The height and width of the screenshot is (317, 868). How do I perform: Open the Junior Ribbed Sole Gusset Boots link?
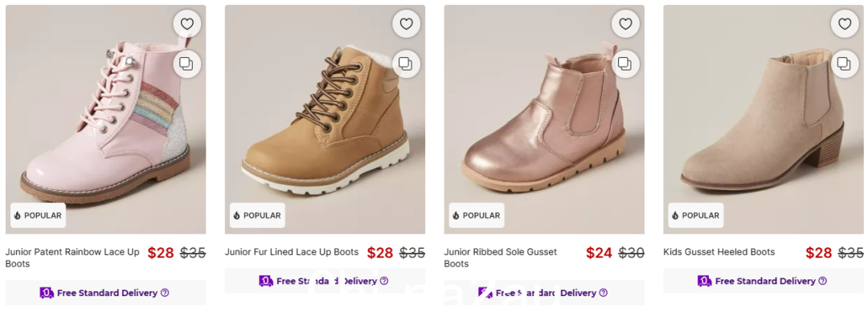coord(501,258)
